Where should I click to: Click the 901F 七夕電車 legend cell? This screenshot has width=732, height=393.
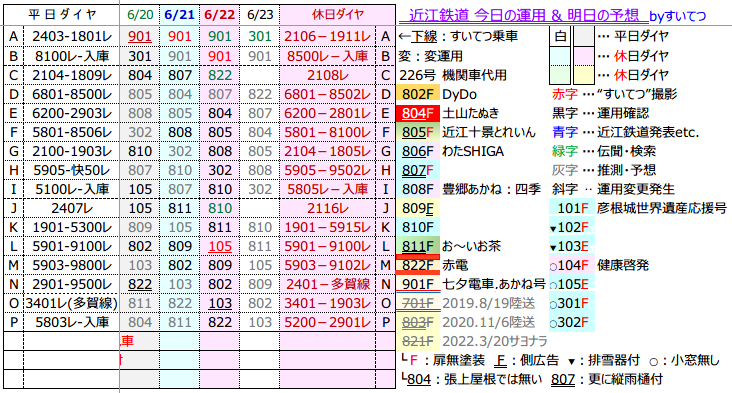[x=418, y=284]
